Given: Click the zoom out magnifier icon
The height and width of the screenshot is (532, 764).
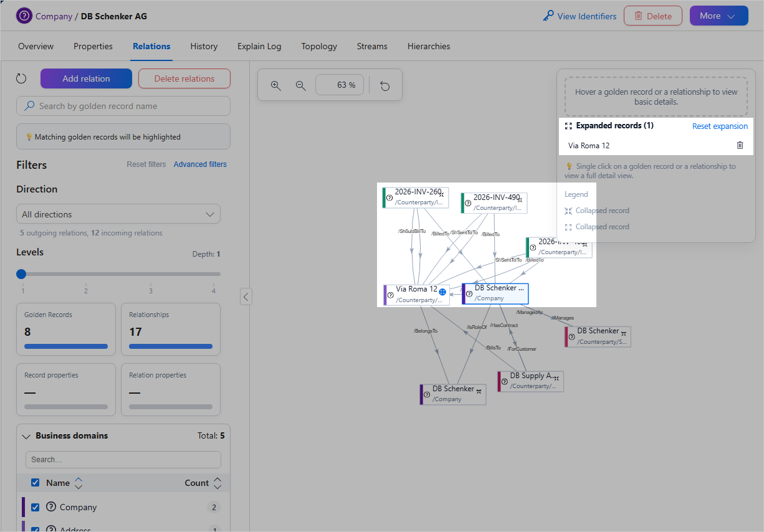Looking at the screenshot, I should 301,85.
